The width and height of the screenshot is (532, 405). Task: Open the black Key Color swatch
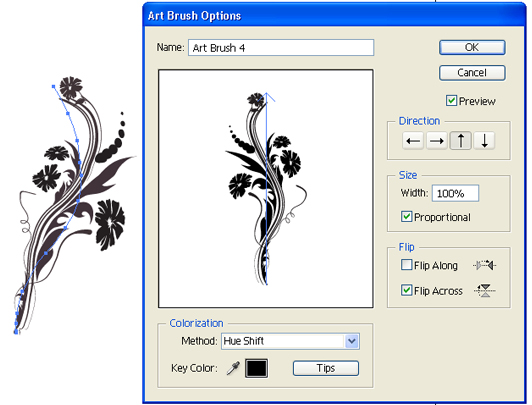tap(256, 368)
